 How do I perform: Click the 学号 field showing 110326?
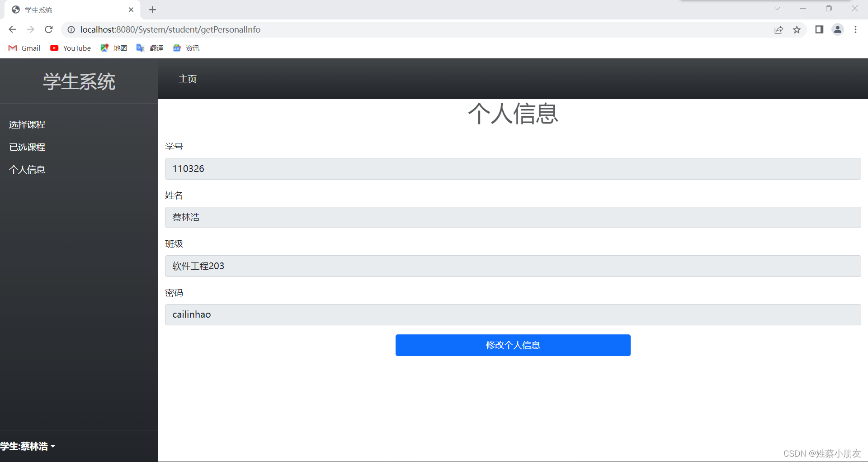point(513,169)
